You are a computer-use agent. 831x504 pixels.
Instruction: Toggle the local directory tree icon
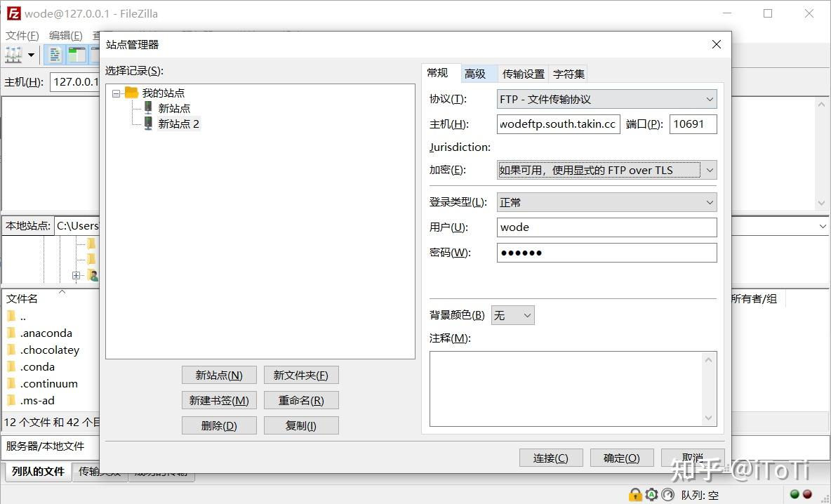77,55
